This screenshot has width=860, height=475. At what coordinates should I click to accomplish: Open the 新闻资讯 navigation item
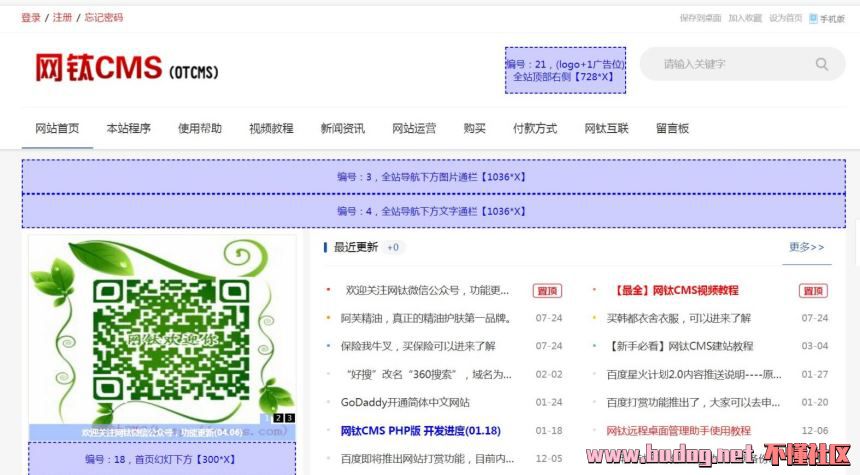point(342,128)
